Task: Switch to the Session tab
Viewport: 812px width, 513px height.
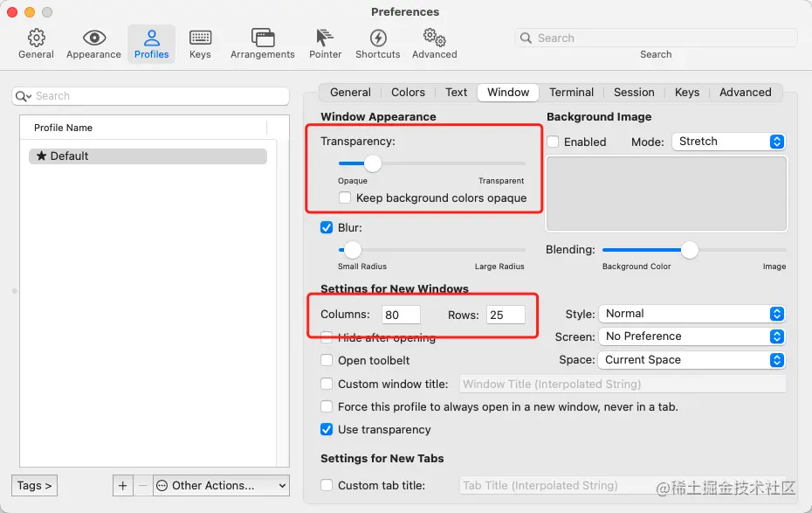Action: point(634,93)
